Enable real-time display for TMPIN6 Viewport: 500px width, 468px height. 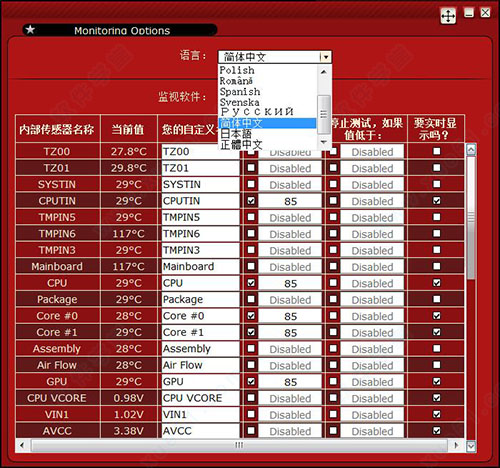(x=436, y=233)
